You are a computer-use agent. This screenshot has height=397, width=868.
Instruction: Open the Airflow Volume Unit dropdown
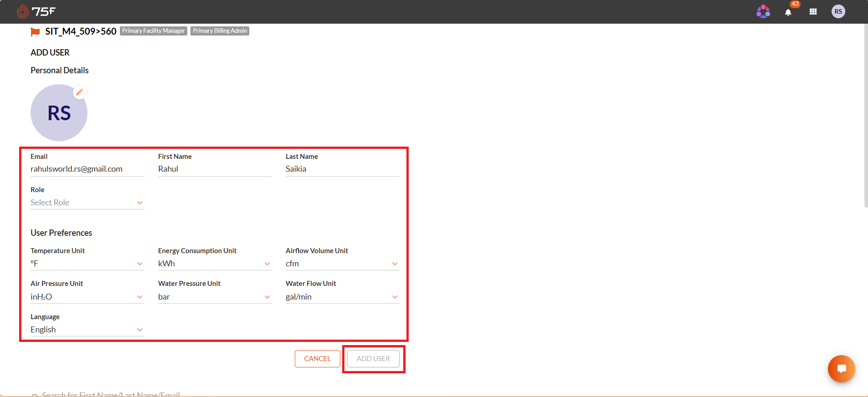click(342, 264)
